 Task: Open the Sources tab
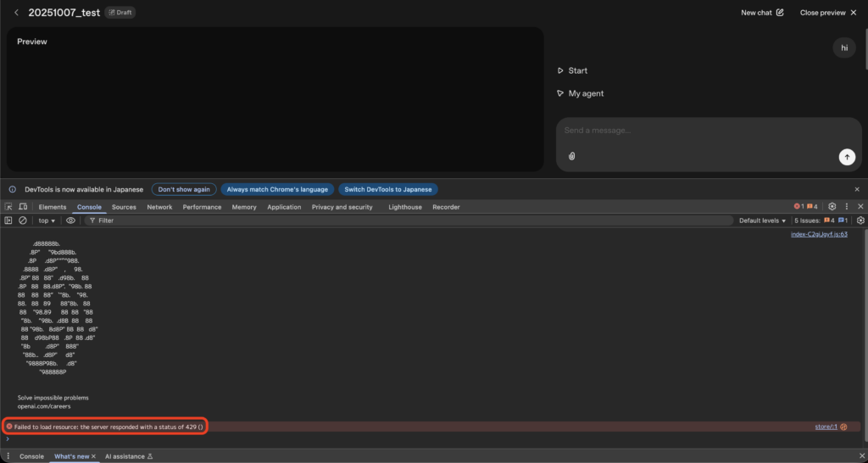tap(124, 207)
